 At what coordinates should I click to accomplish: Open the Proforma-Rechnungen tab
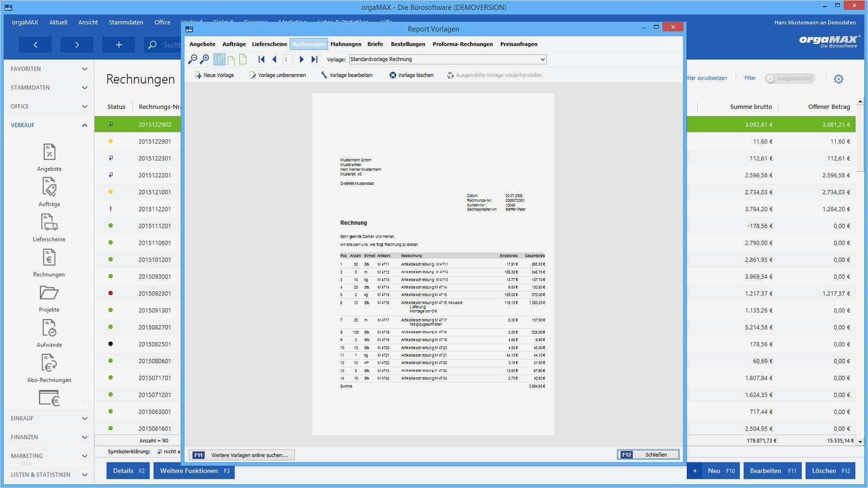pos(463,44)
